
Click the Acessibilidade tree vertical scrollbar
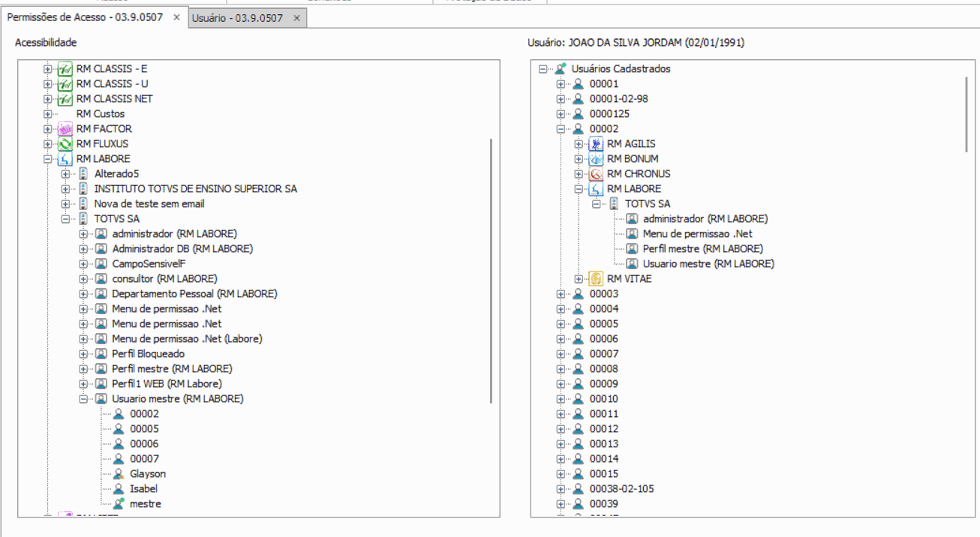(491, 270)
